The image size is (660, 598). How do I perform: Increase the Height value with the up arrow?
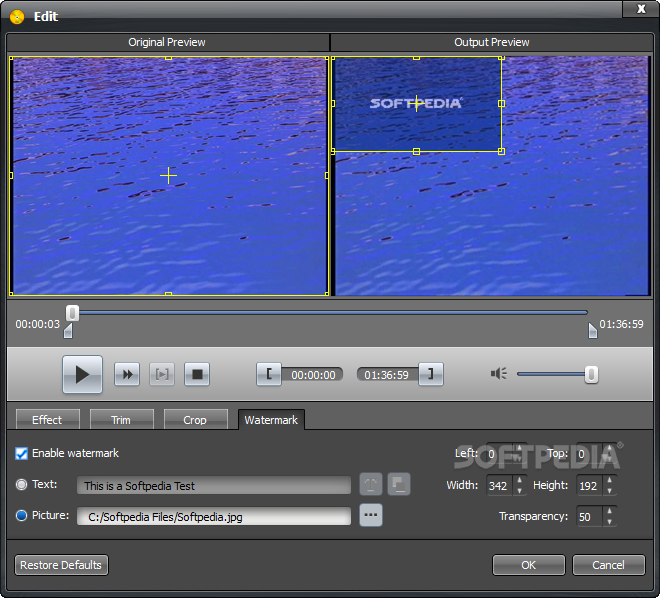pyautogui.click(x=609, y=480)
